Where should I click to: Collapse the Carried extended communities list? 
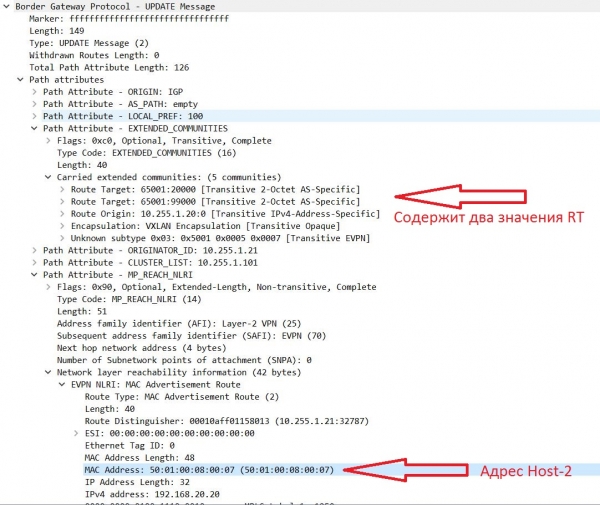pyautogui.click(x=49, y=177)
